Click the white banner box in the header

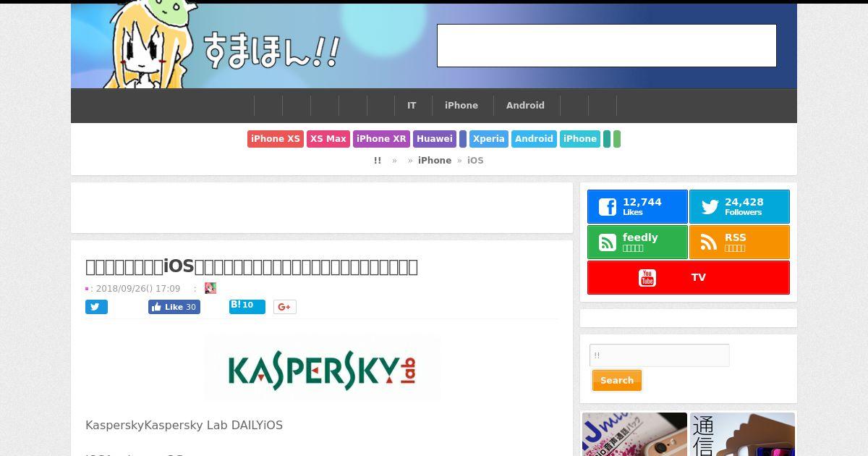click(607, 46)
